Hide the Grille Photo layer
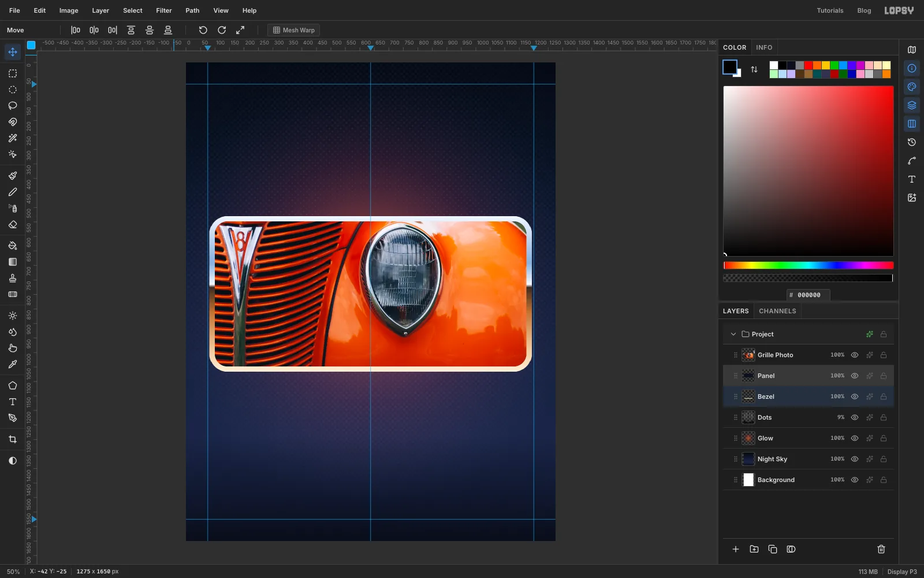924x578 pixels. (x=855, y=355)
